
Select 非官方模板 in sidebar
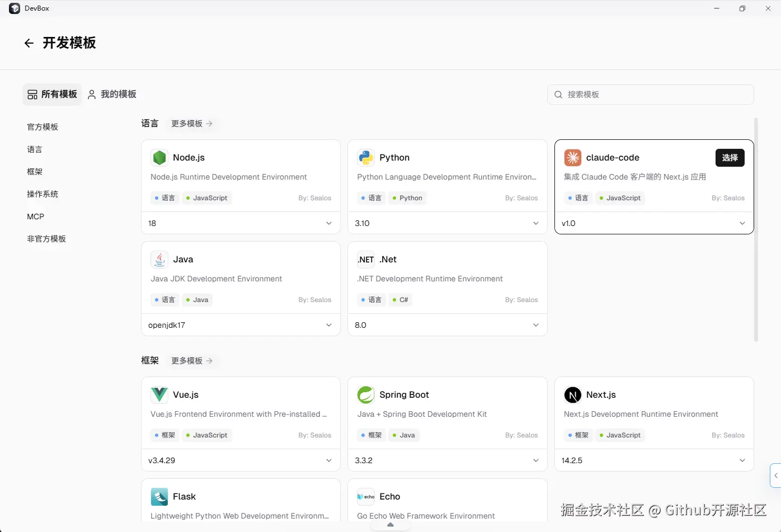pyautogui.click(x=46, y=239)
